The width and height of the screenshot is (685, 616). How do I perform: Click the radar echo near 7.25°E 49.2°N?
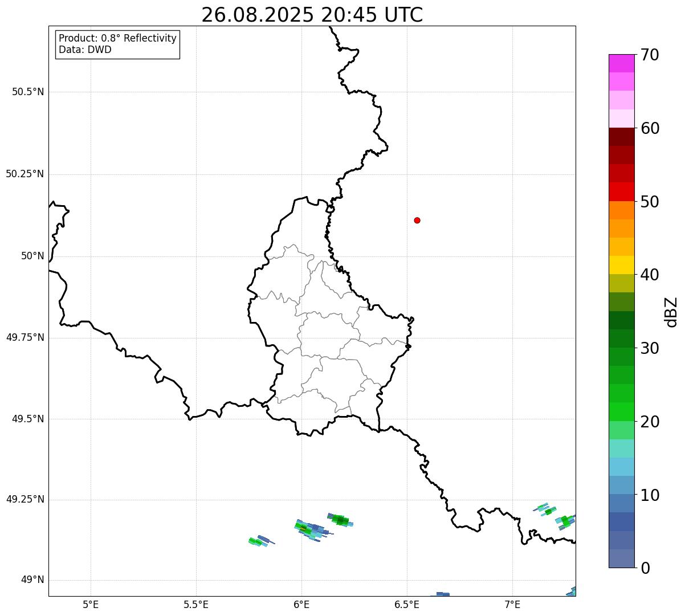click(565, 521)
